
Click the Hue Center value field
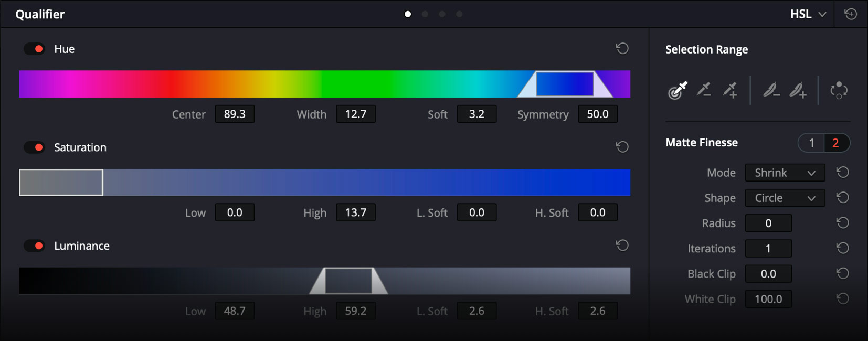(x=235, y=114)
